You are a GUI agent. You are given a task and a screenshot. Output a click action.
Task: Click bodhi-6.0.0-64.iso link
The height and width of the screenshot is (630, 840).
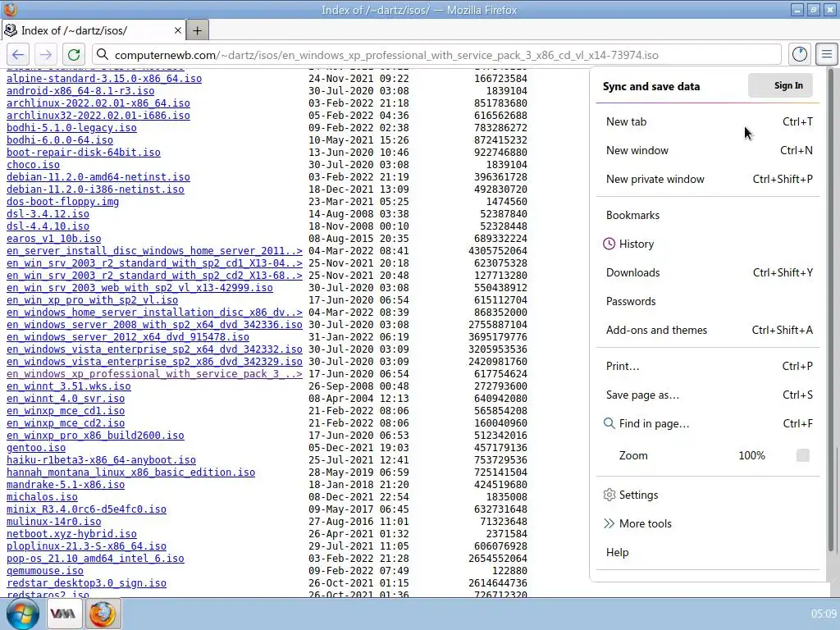59,140
